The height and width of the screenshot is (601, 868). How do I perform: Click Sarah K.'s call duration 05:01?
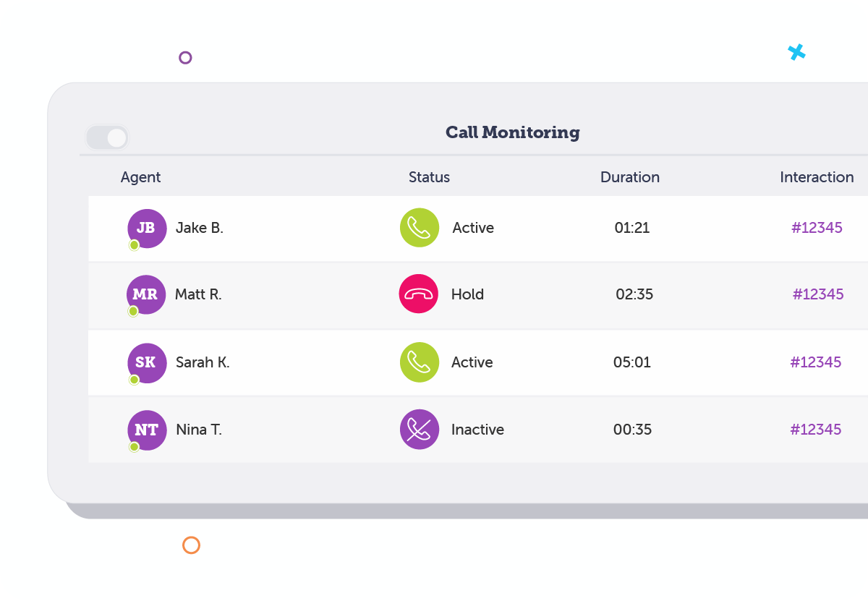coord(631,362)
